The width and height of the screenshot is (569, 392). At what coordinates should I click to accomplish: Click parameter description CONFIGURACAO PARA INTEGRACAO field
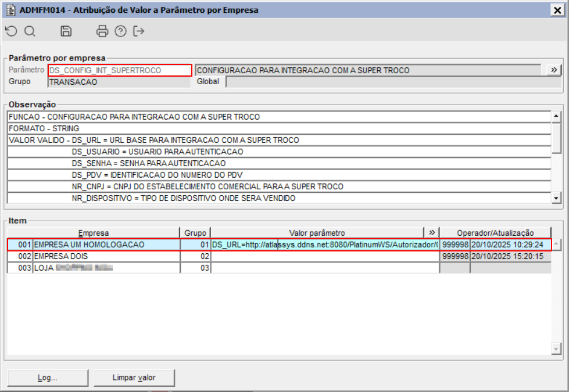[x=368, y=70]
